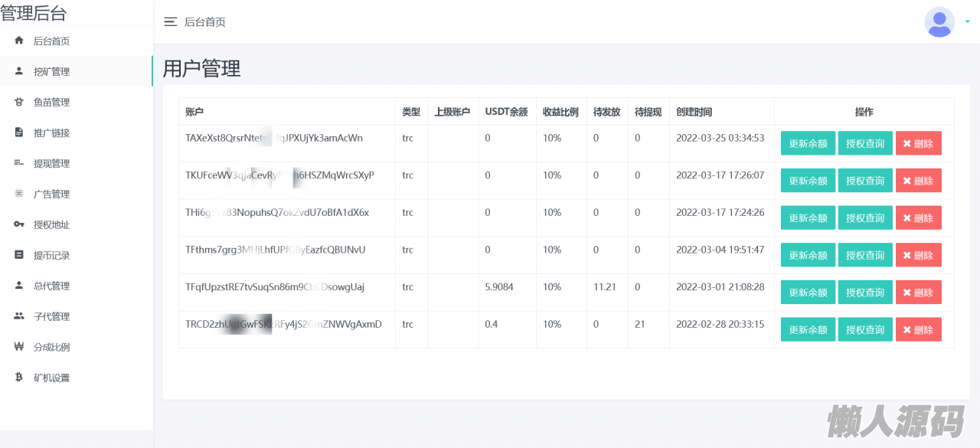The height and width of the screenshot is (448, 980).
Task: Open the 广告管理 menu item
Action: coord(51,194)
